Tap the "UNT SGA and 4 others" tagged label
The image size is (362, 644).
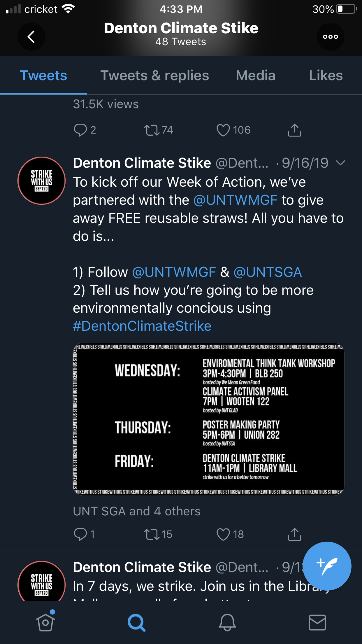coord(136,511)
